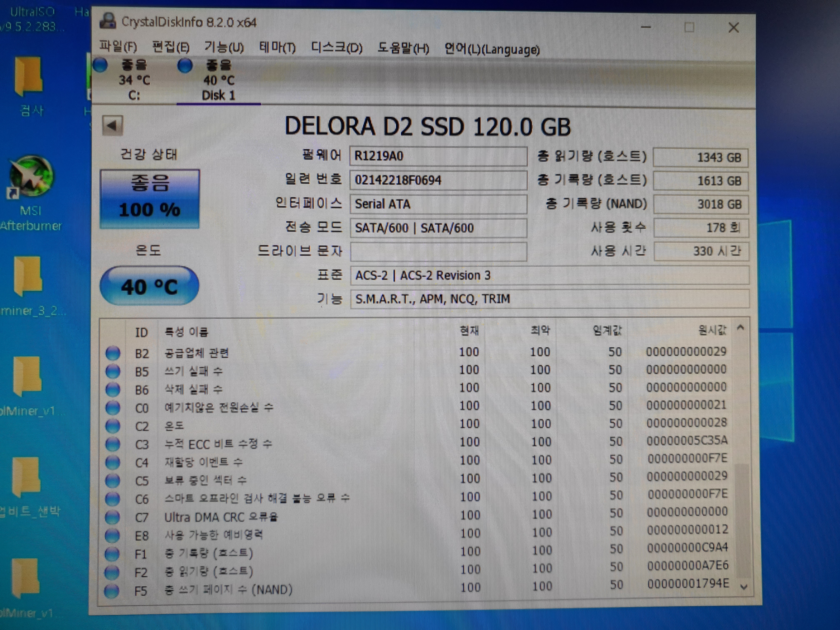This screenshot has height=630, width=840.
Task: Open the 언어(L)(Language) menu
Action: tap(492, 49)
